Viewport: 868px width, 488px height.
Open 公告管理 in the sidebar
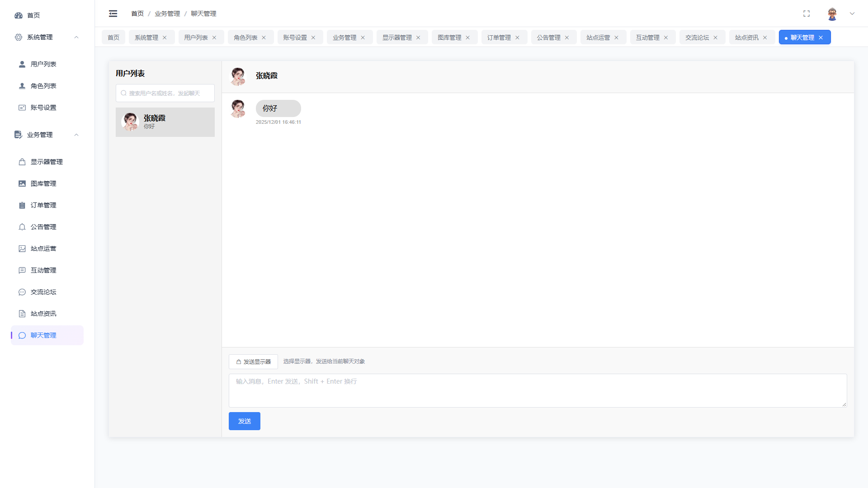click(x=47, y=227)
